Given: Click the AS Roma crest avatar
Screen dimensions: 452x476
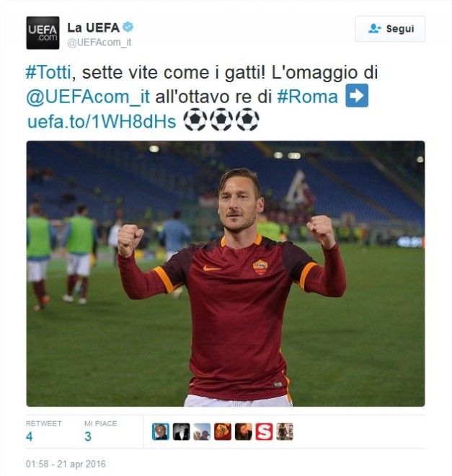Looking at the screenshot, I should pos(223,432).
